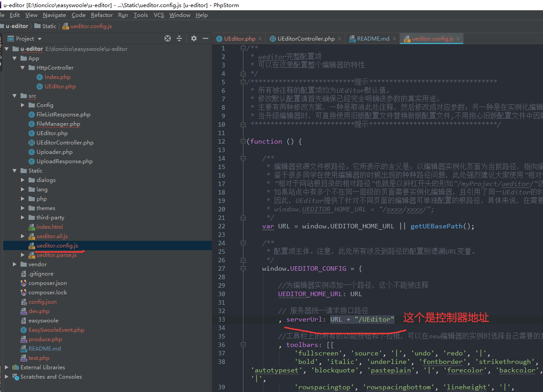Open Project panel settings gear
This screenshot has height=392, width=543.
click(x=193, y=39)
